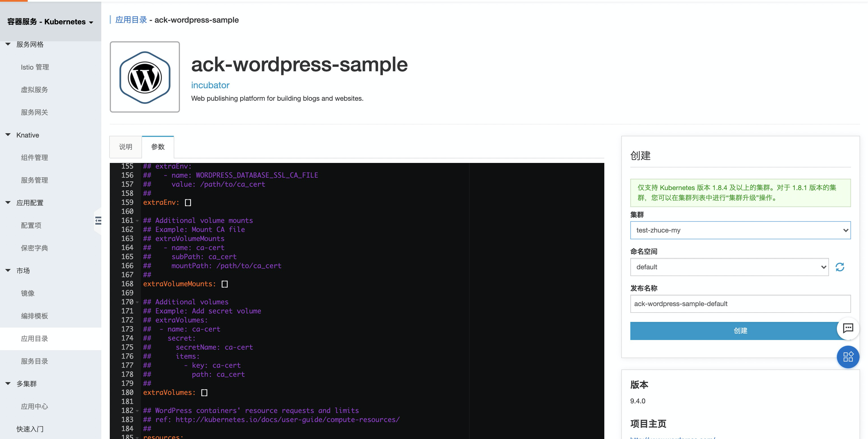Collapse the Knative sidebar section

tap(8, 135)
